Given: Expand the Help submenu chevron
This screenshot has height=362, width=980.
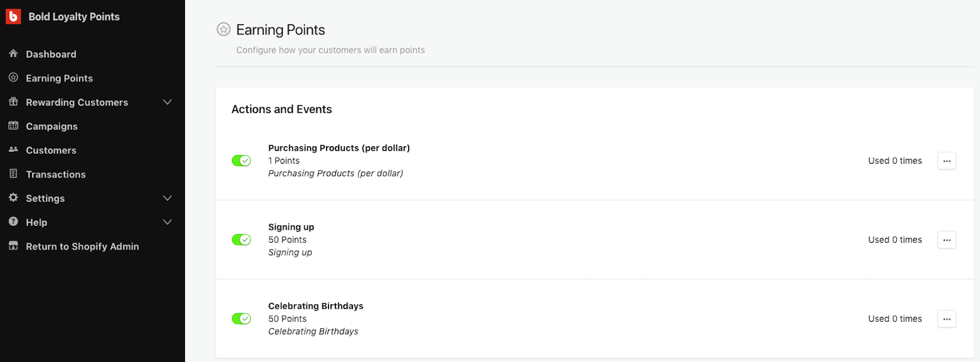Looking at the screenshot, I should tap(167, 222).
